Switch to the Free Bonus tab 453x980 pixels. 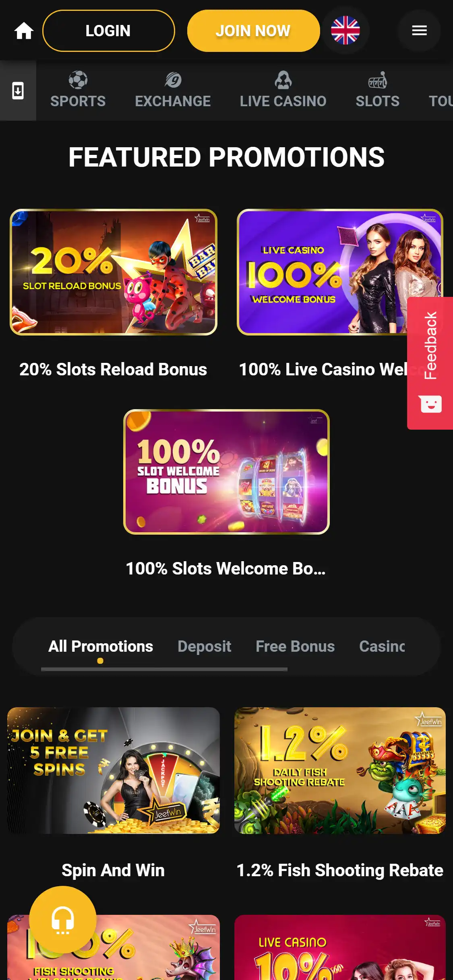[295, 646]
